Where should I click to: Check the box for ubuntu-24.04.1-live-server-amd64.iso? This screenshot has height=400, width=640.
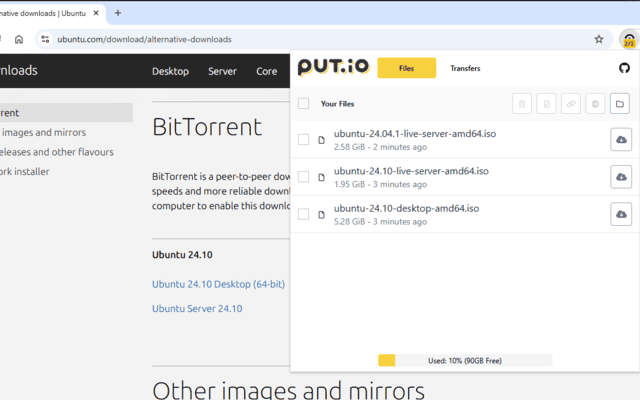pos(303,140)
